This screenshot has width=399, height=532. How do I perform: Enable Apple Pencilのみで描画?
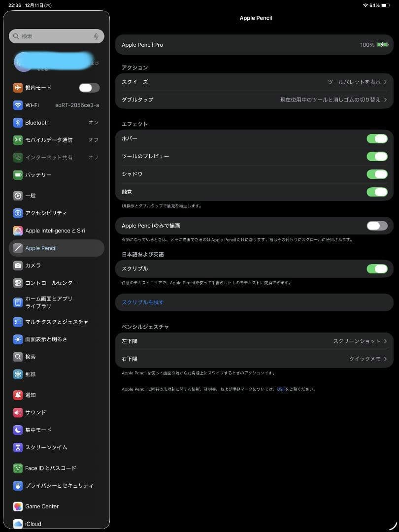(377, 225)
